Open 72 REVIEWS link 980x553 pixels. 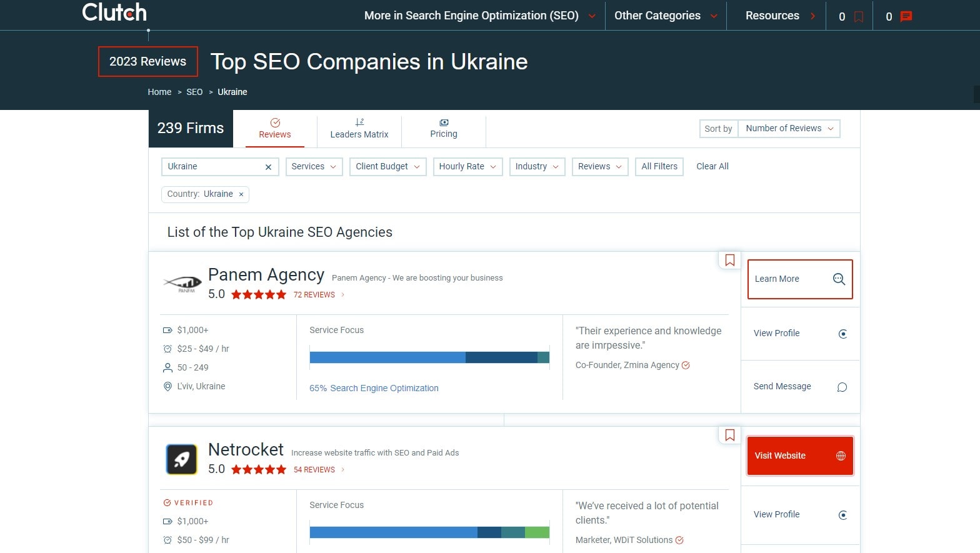(x=314, y=295)
